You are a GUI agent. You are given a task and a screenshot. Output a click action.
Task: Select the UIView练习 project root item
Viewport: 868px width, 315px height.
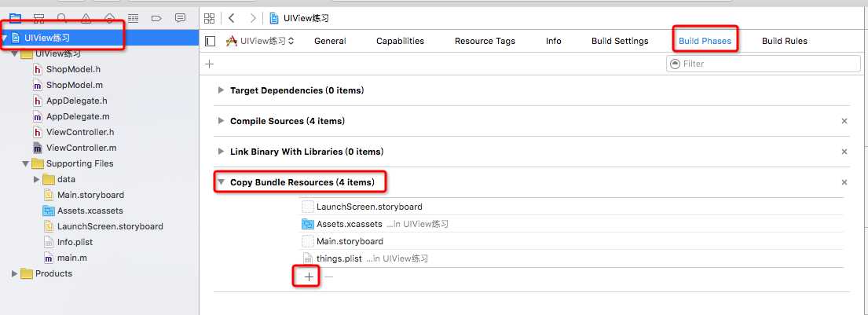pos(100,38)
